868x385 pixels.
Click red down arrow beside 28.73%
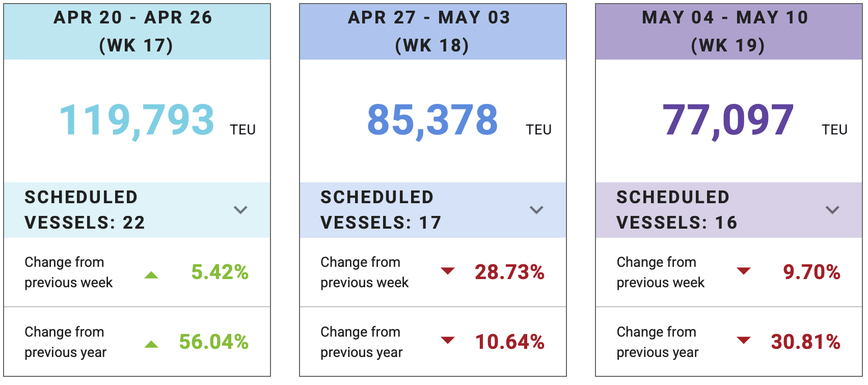point(448,271)
